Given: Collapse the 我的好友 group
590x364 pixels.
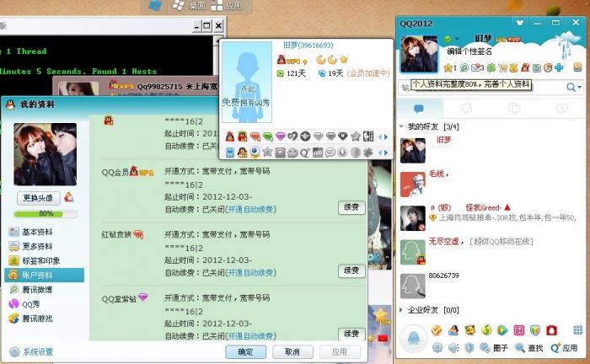Looking at the screenshot, I should pyautogui.click(x=401, y=126).
